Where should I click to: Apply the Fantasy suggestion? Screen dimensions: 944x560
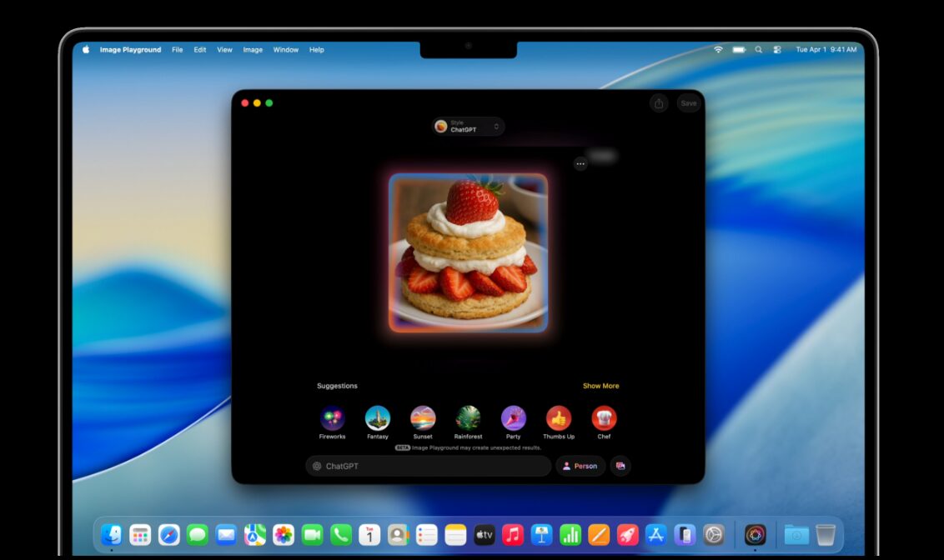coord(377,417)
